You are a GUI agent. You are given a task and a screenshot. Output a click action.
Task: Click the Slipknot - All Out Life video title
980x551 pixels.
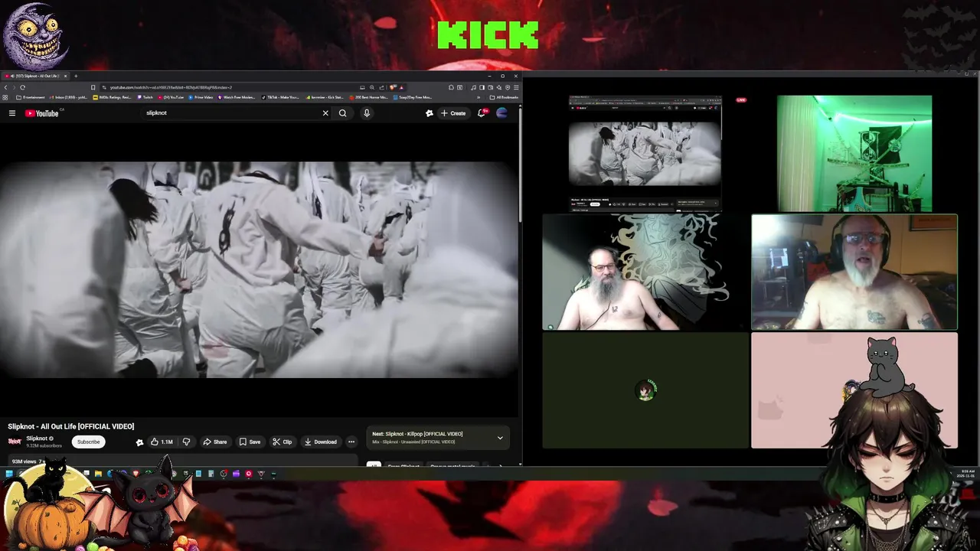(71, 426)
